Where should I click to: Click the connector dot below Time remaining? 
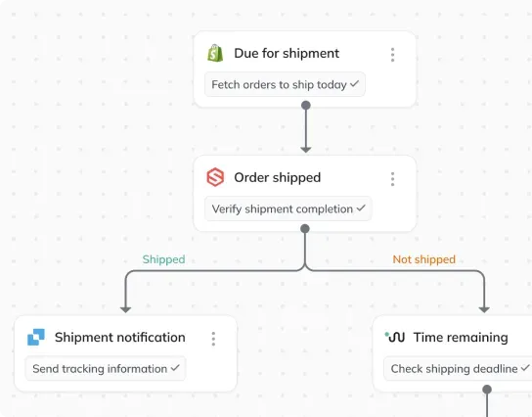[x=487, y=390]
